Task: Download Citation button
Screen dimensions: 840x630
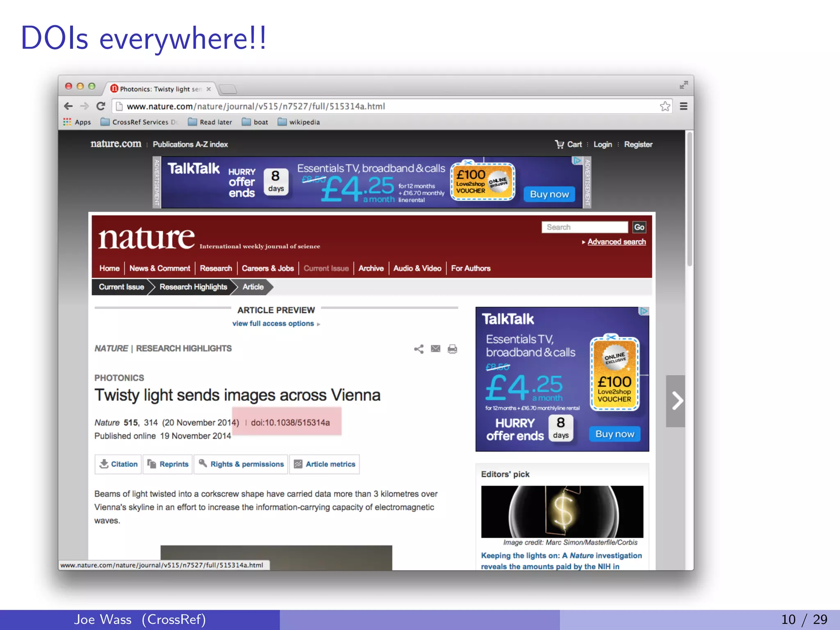Action: click(x=118, y=464)
